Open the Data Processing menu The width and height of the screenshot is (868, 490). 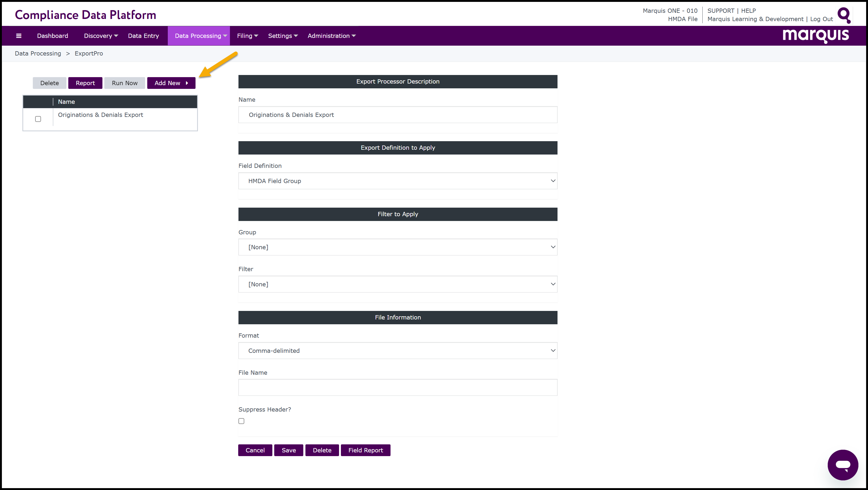(199, 36)
